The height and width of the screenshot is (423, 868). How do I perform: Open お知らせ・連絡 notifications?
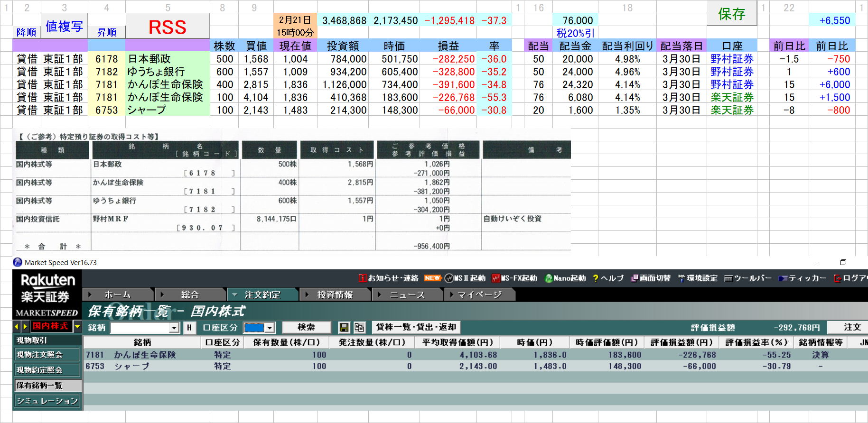[389, 278]
